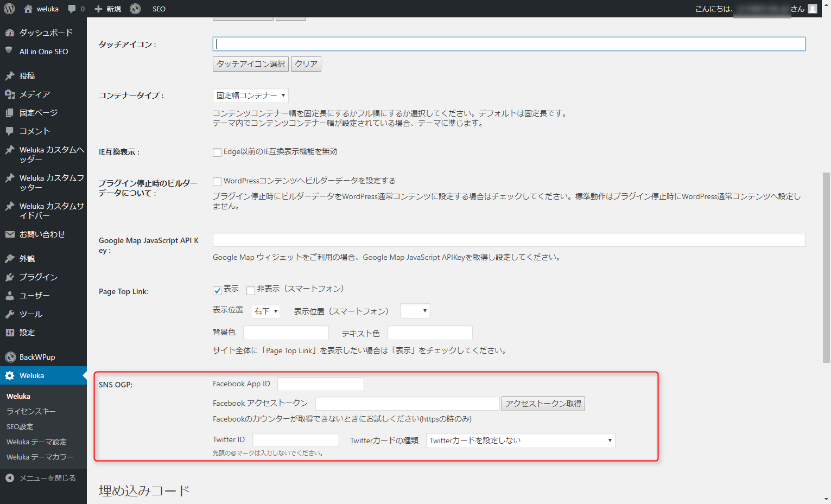Click the ツール wrench icon

[x=10, y=314]
